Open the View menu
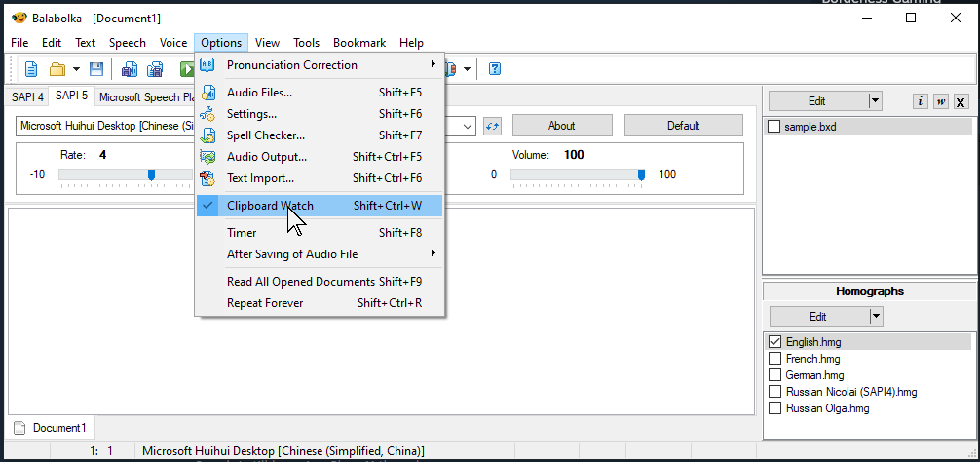The image size is (980, 462). (267, 43)
